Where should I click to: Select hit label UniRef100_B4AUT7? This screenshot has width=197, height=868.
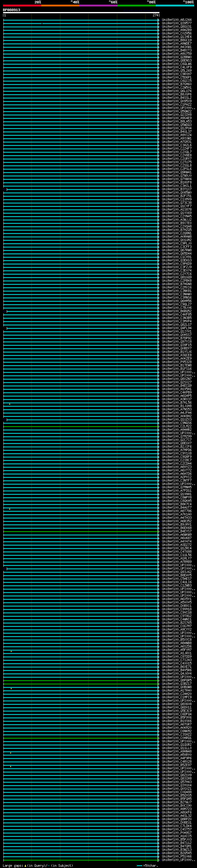(x=177, y=508)
